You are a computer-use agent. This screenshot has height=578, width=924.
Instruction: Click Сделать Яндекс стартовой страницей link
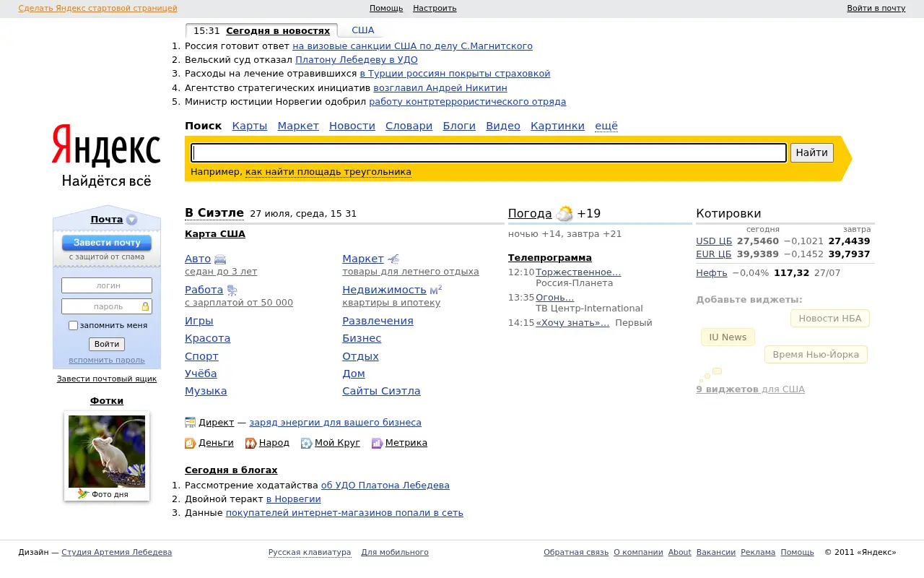pos(97,8)
